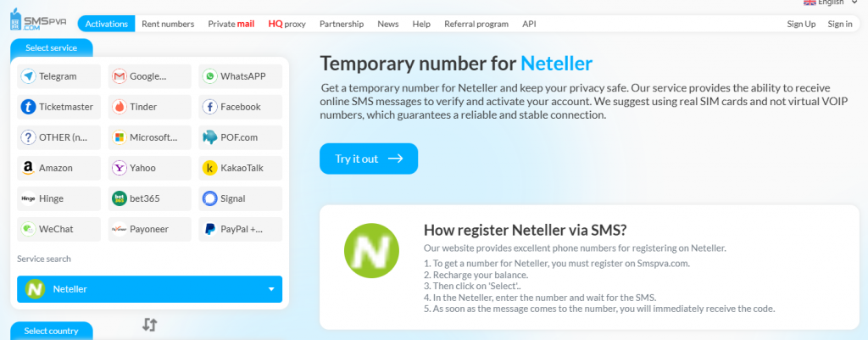Screen dimensions: 868x340
Task: Select the KakaoTalk service icon
Action: point(210,168)
